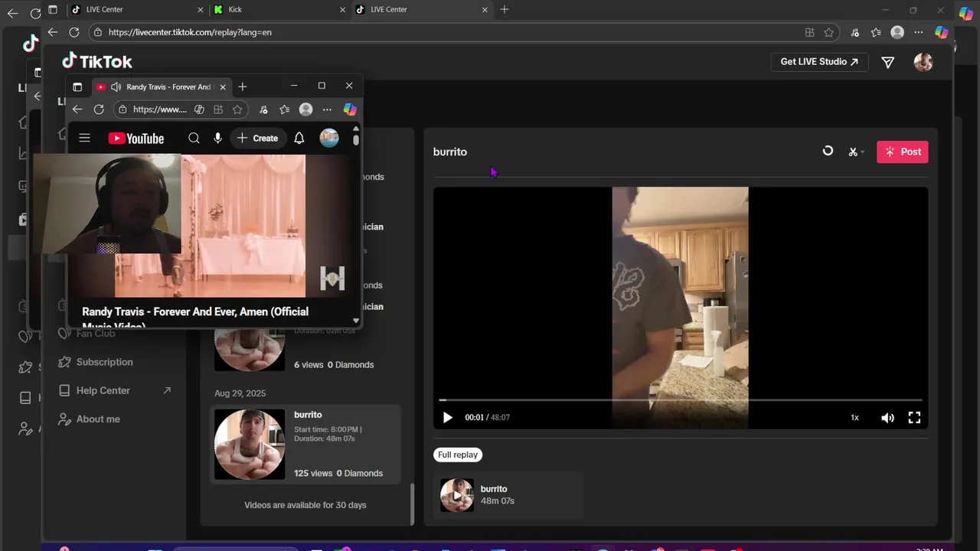
Task: Close the Kick tab
Action: 342,10
